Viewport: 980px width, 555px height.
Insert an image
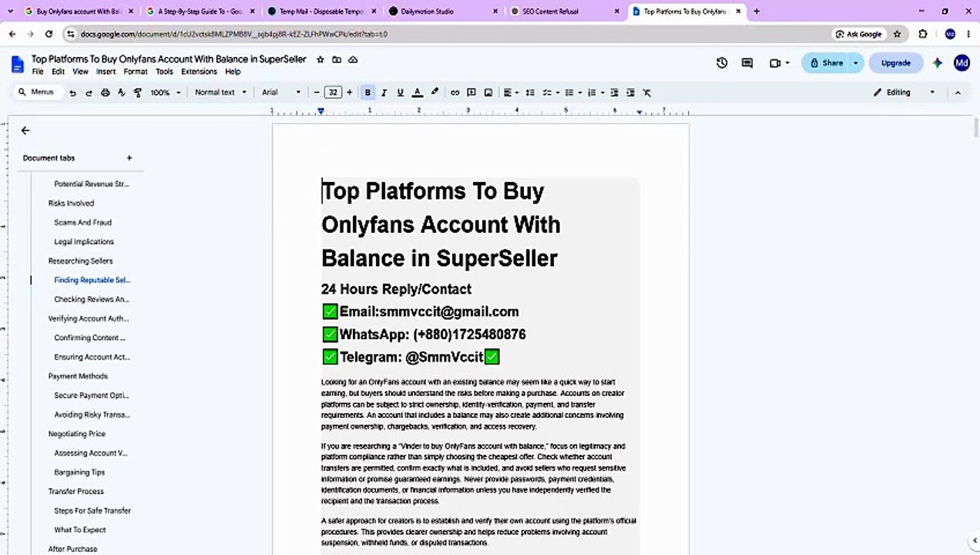(x=488, y=92)
